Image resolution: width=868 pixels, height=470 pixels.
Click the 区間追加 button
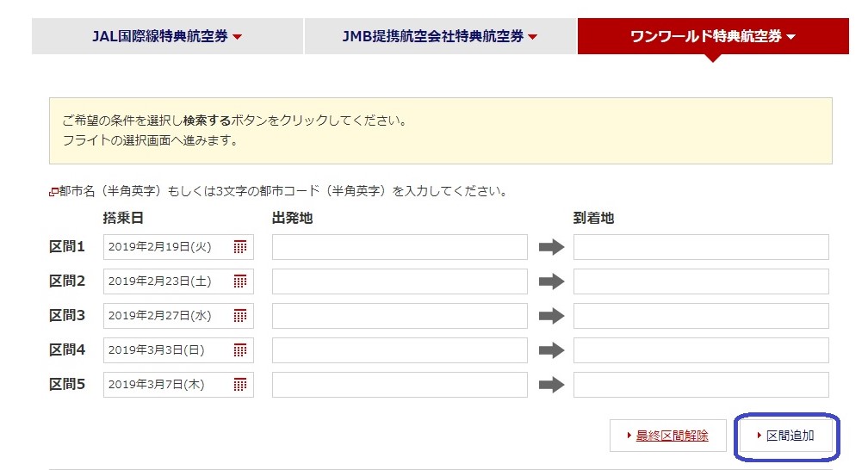[x=787, y=436]
